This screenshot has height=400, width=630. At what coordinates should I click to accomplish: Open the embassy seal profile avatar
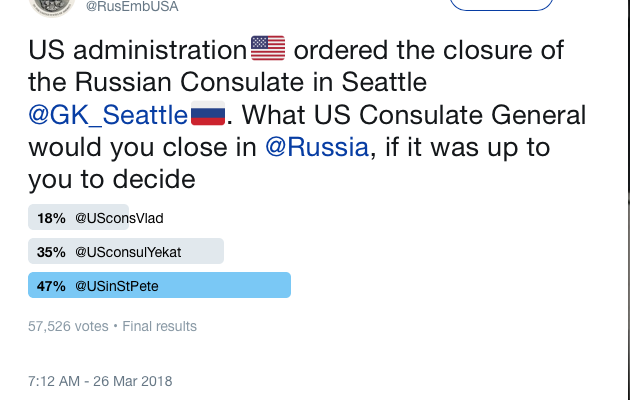tap(52, 6)
